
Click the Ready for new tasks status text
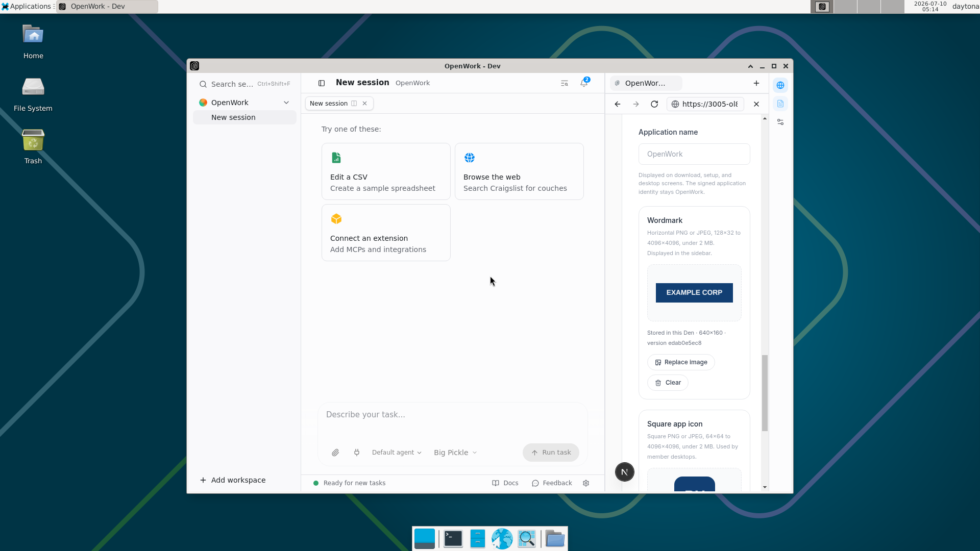coord(354,483)
